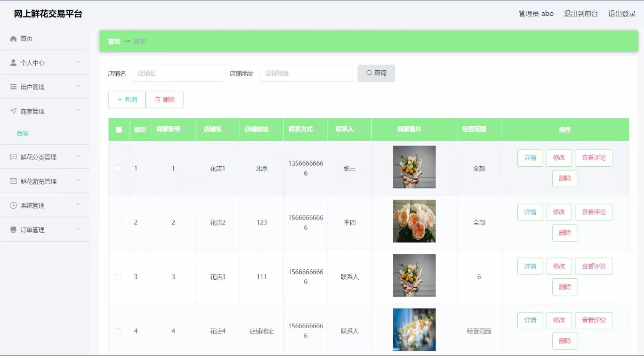Click 删除 in the 花店3 row
Image resolution: width=644 pixels, height=356 pixels.
[565, 287]
